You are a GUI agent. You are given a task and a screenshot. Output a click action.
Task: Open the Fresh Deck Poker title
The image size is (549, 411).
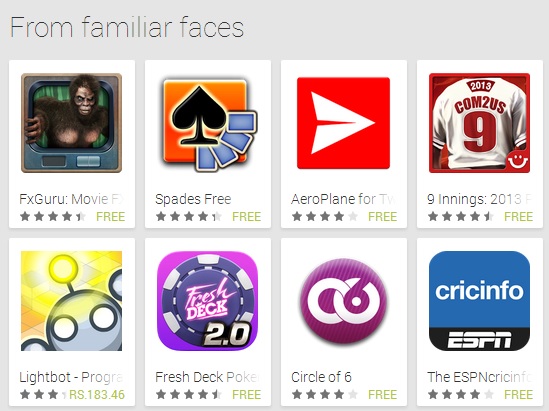coord(207,377)
